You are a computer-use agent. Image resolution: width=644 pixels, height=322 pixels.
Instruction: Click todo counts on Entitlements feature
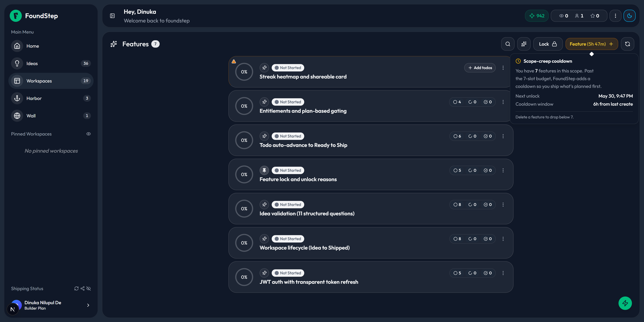tap(472, 102)
